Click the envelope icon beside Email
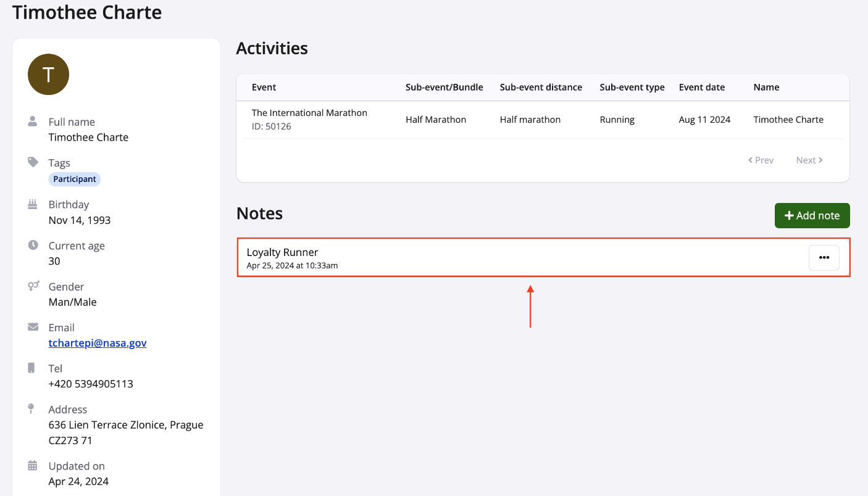 coord(33,327)
